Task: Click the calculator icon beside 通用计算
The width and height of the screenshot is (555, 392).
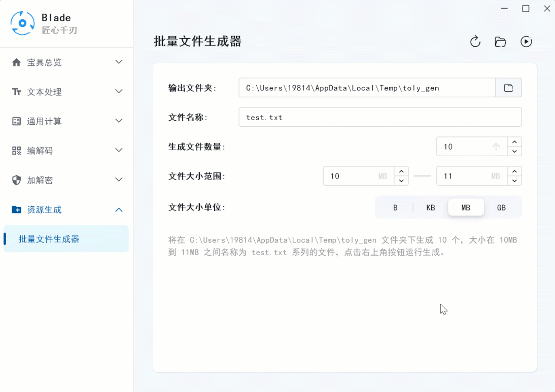Action: coord(16,121)
